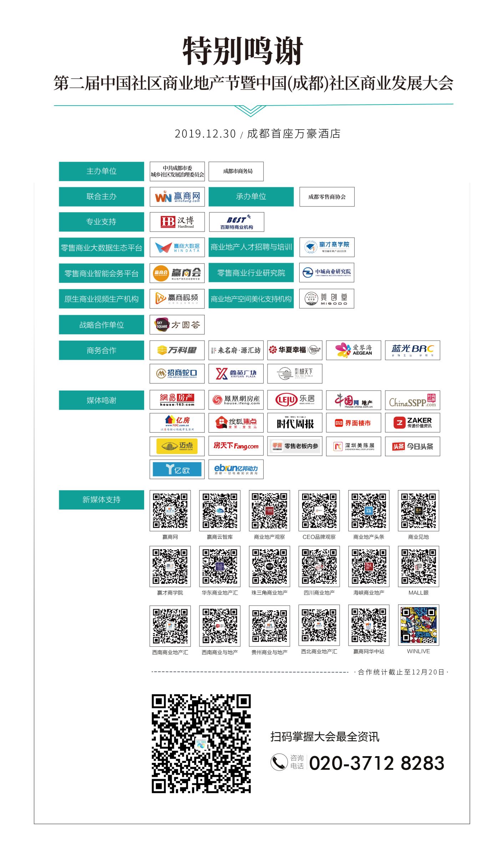The width and height of the screenshot is (504, 856).
Task: Click the BEST 百斯特商业机构 logo
Action: tap(236, 222)
